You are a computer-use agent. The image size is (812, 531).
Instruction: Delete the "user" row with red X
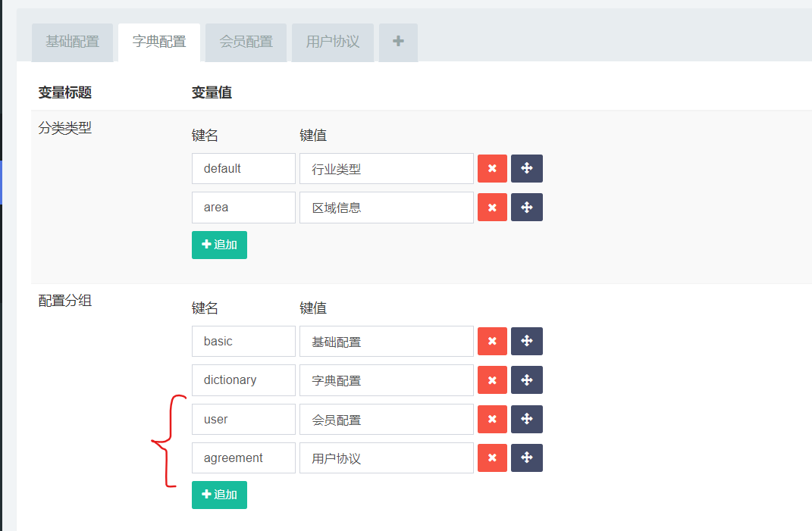coord(492,419)
